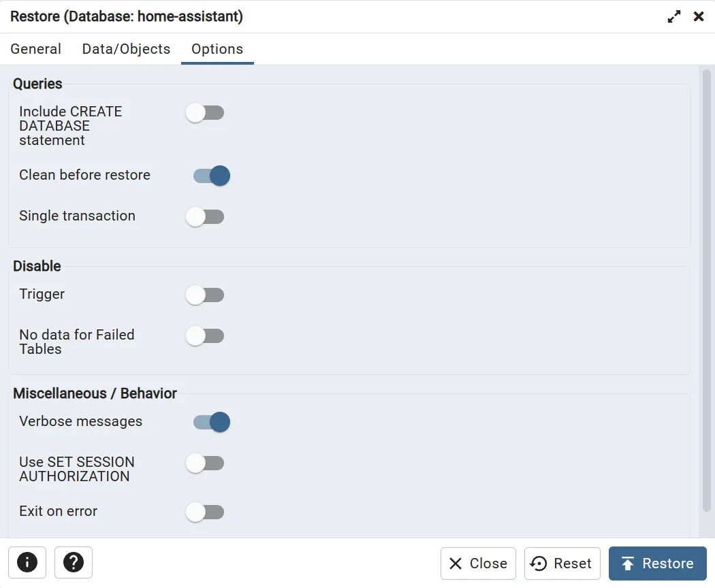Enable Exit on error toggle

pos(205,512)
